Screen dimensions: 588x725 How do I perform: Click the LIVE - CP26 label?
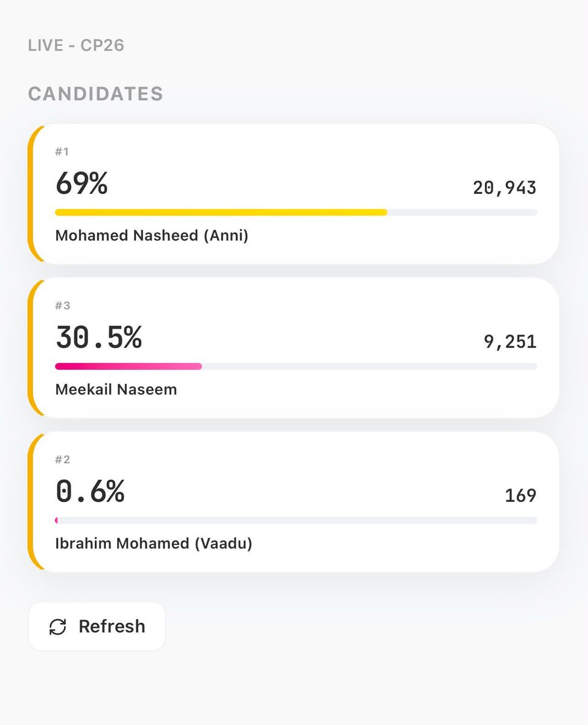point(76,45)
